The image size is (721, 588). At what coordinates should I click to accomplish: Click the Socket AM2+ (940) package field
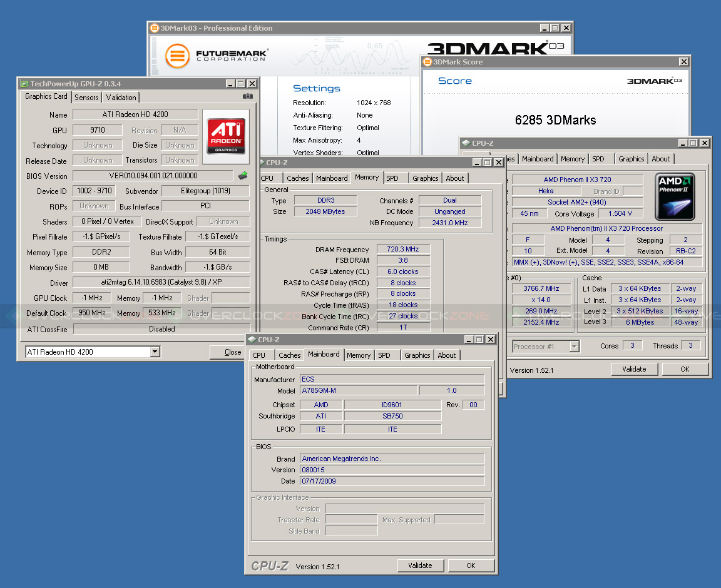[577, 202]
